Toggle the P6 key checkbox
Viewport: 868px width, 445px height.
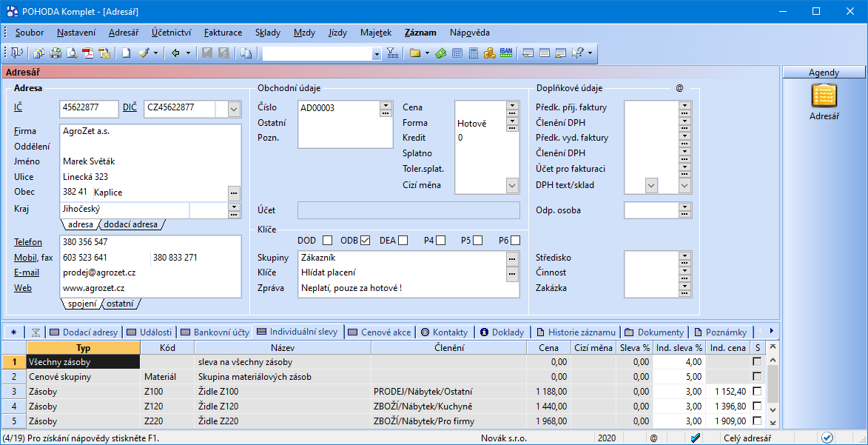(x=515, y=241)
